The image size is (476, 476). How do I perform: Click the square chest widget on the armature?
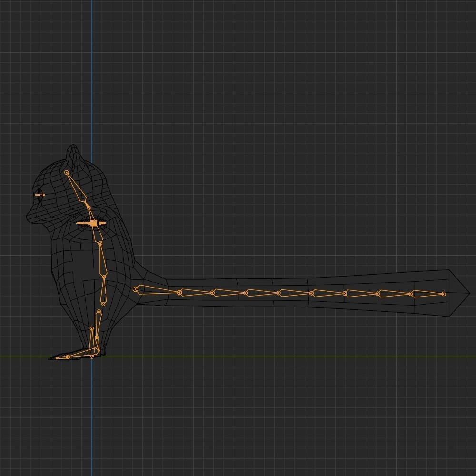[94, 223]
